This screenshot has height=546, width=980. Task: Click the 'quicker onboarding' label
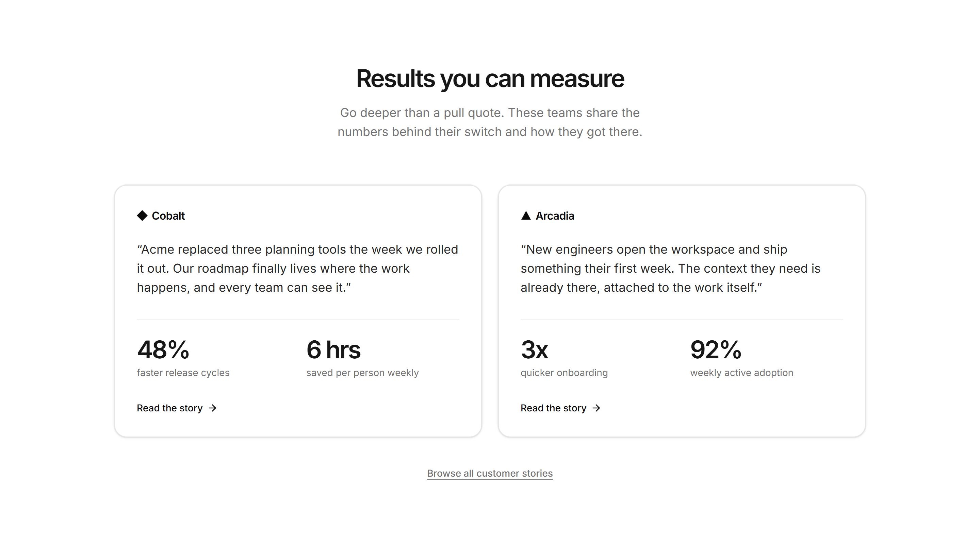click(564, 373)
